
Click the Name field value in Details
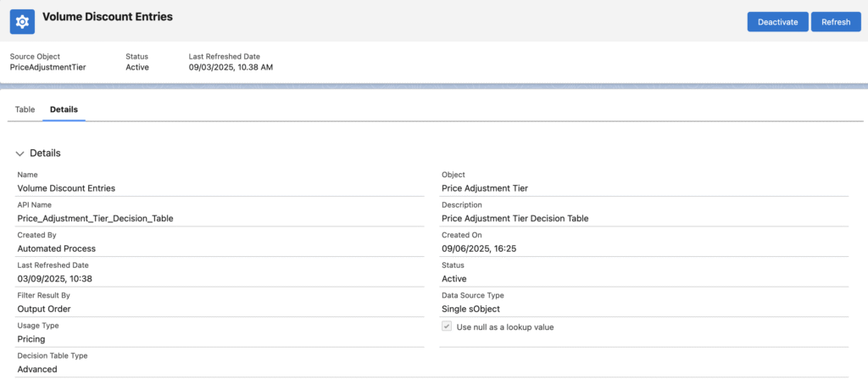click(66, 188)
